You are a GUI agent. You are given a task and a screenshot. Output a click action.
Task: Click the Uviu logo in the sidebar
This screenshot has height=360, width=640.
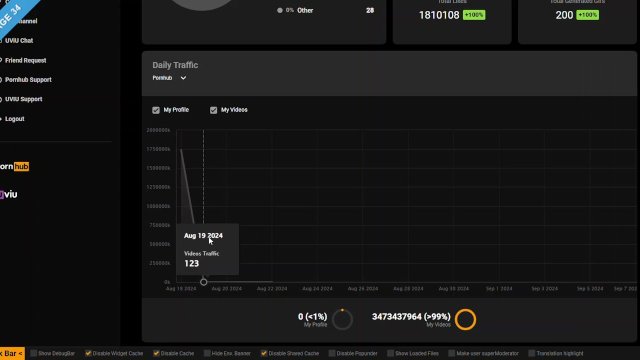(9, 194)
